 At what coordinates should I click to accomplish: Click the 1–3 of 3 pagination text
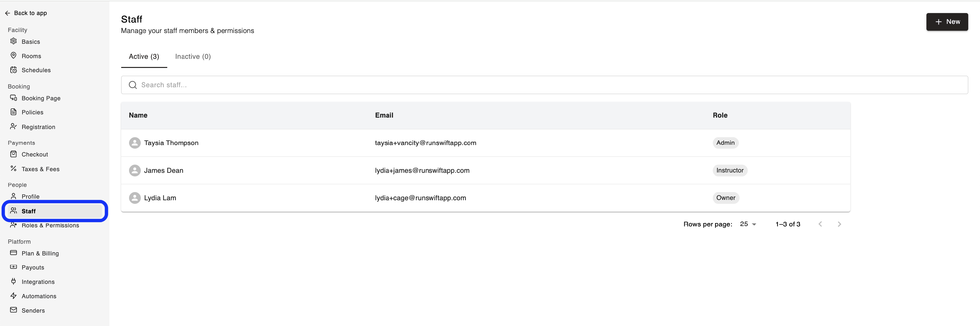(x=788, y=224)
